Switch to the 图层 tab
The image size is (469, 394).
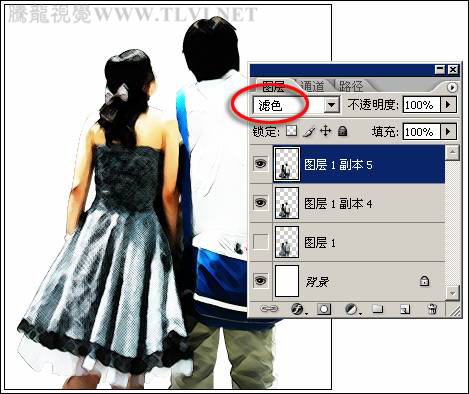[273, 86]
